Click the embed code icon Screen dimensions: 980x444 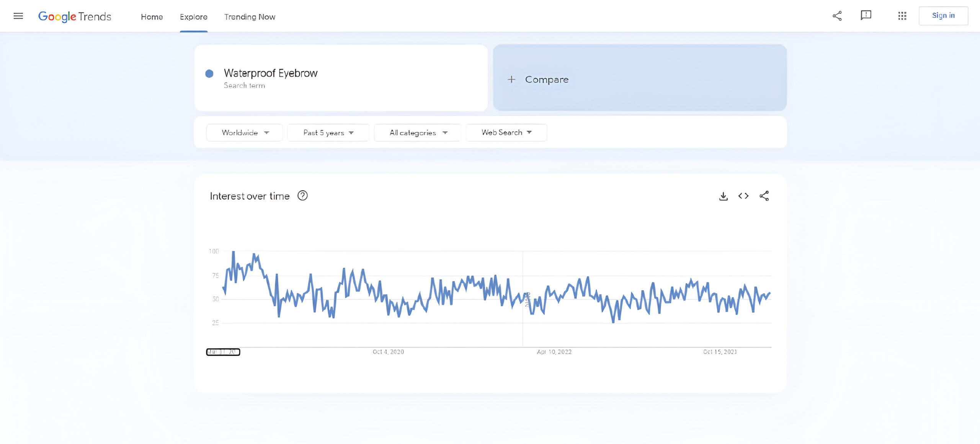(x=743, y=196)
